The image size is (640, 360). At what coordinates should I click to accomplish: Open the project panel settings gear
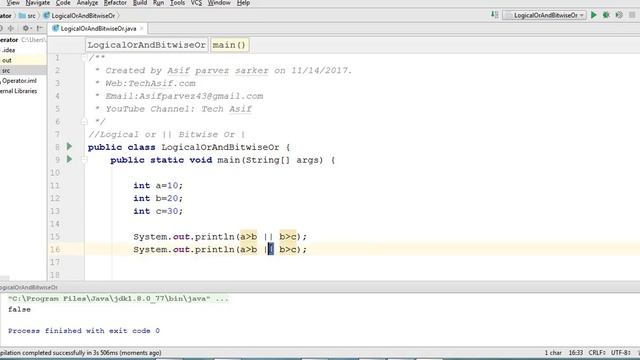click(x=26, y=28)
